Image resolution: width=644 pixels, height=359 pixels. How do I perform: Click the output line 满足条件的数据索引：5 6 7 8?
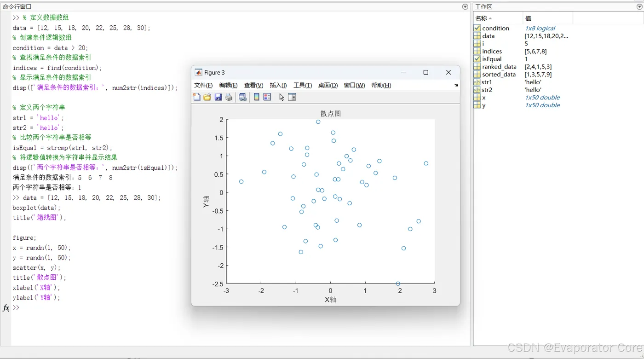click(x=63, y=178)
